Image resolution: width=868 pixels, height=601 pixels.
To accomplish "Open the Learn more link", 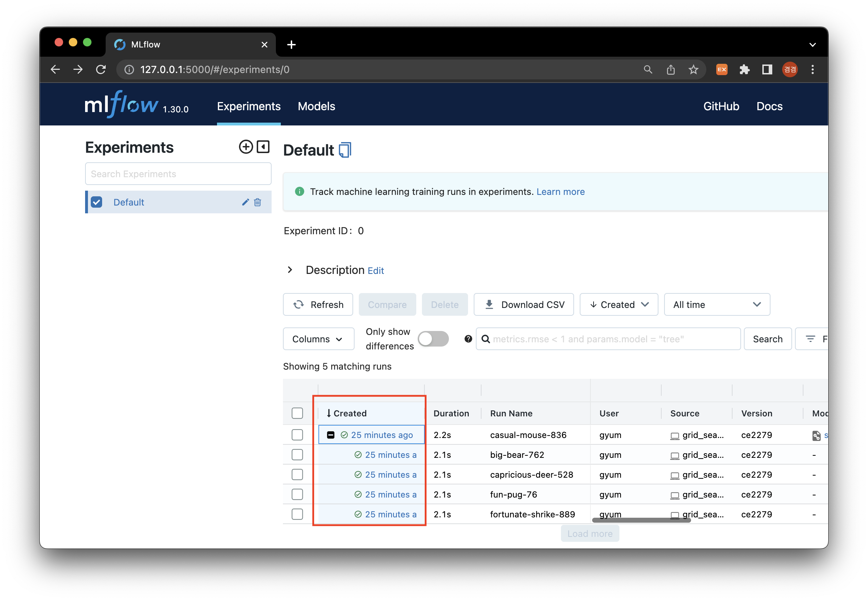I will (560, 192).
